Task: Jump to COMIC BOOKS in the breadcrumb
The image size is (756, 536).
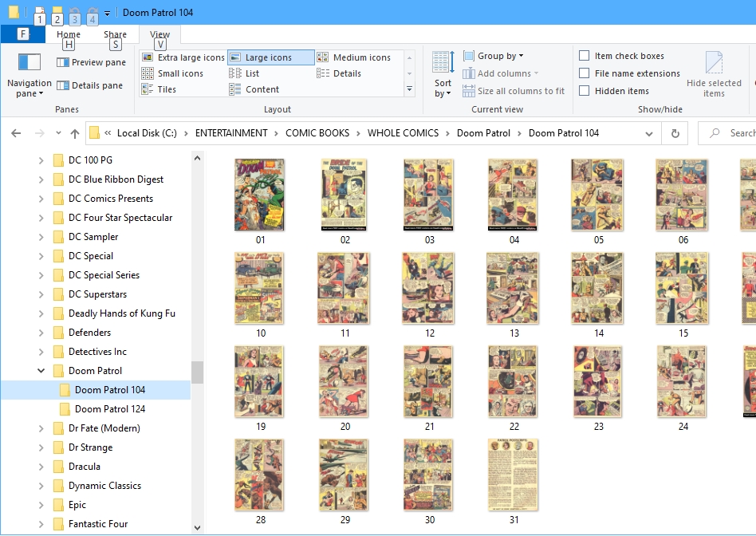Action: click(317, 133)
